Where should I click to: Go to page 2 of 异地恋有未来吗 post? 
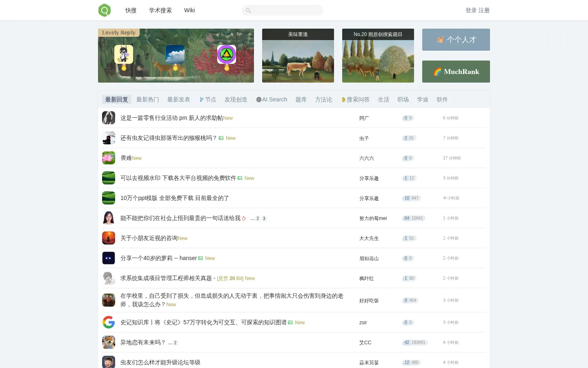(175, 343)
